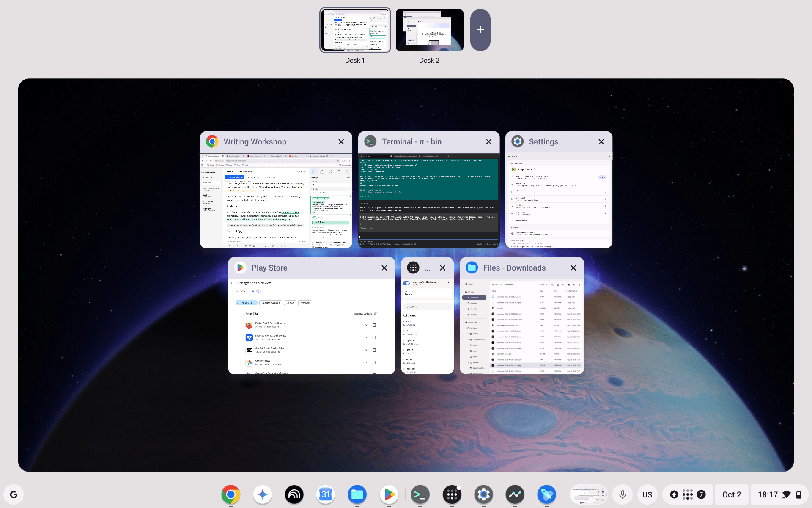812x508 pixels.
Task: Add a new desk with plus button
Action: point(480,30)
